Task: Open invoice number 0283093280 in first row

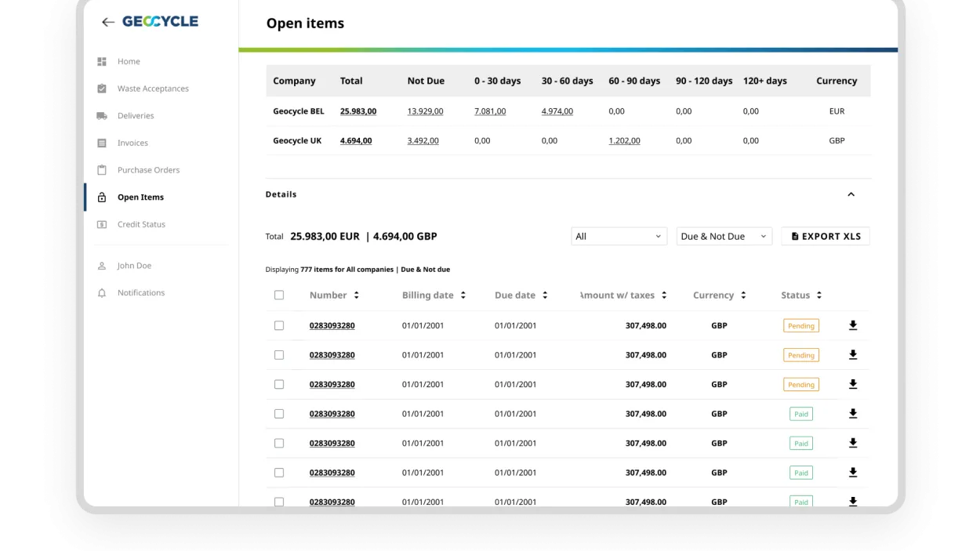Action: click(332, 325)
